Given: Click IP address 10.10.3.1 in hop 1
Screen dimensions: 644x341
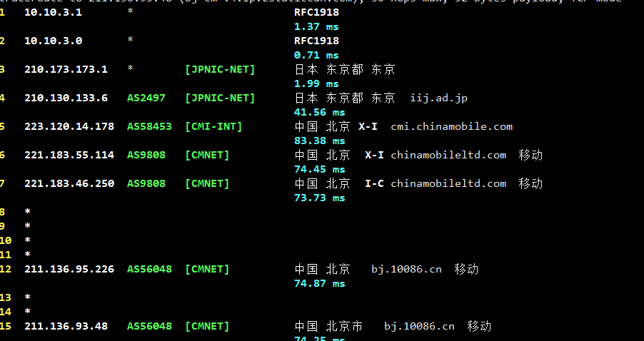Looking at the screenshot, I should [53, 12].
